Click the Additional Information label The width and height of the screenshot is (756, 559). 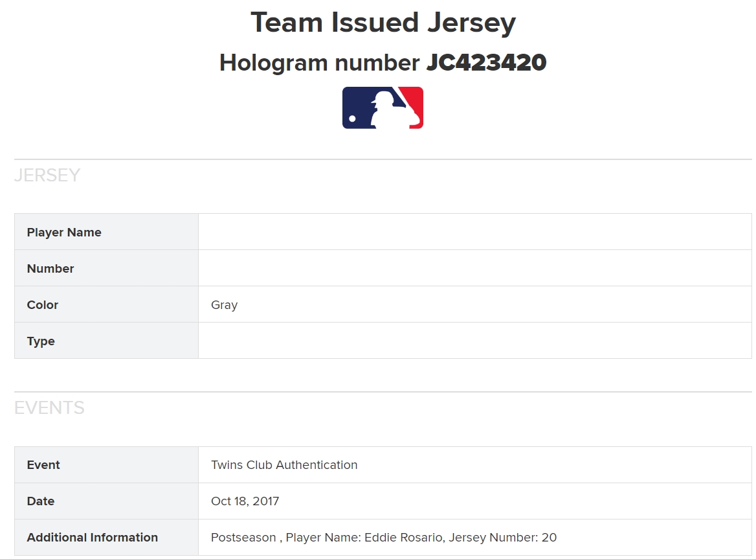tap(92, 537)
